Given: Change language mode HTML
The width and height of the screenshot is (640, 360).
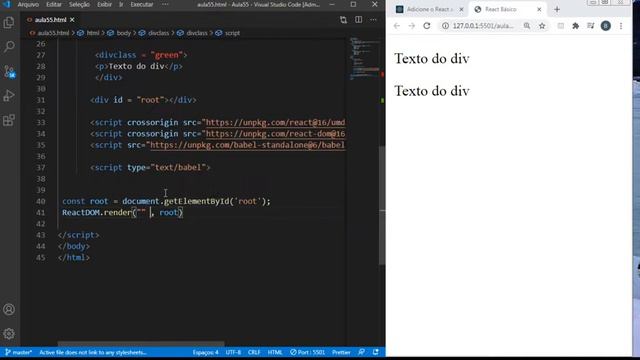Looking at the screenshot, I should [275, 352].
